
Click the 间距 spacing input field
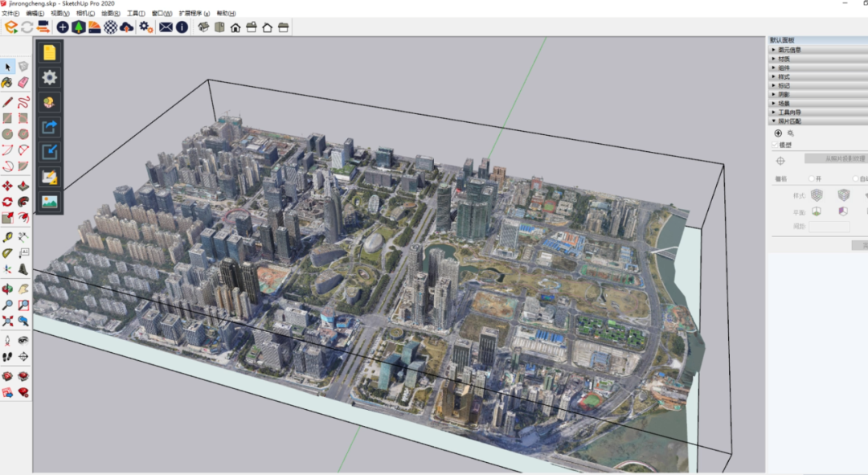pyautogui.click(x=829, y=227)
